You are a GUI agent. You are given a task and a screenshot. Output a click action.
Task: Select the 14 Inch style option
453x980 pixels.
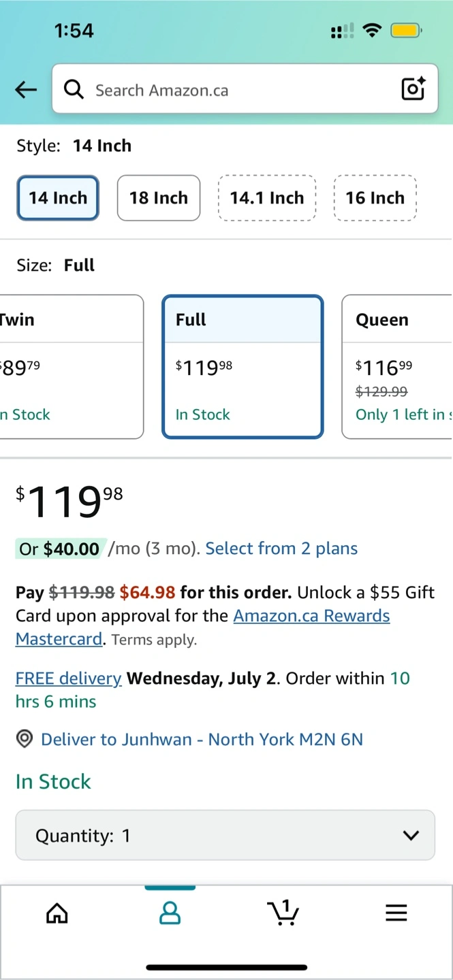[x=58, y=198]
